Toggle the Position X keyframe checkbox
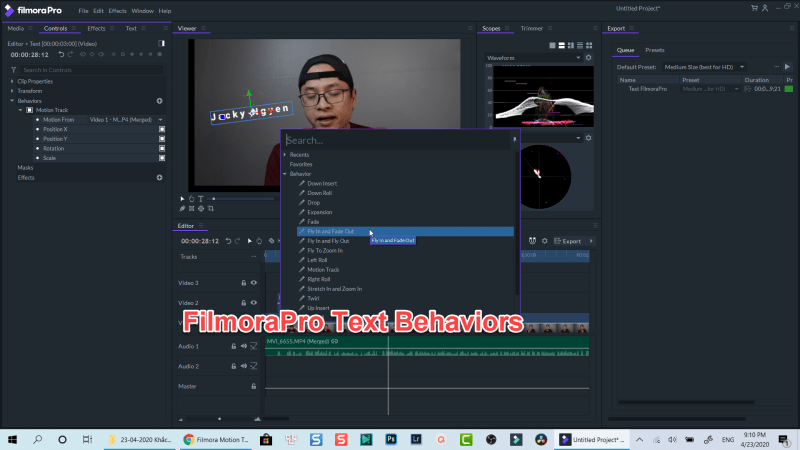The image size is (800, 450). 161,129
